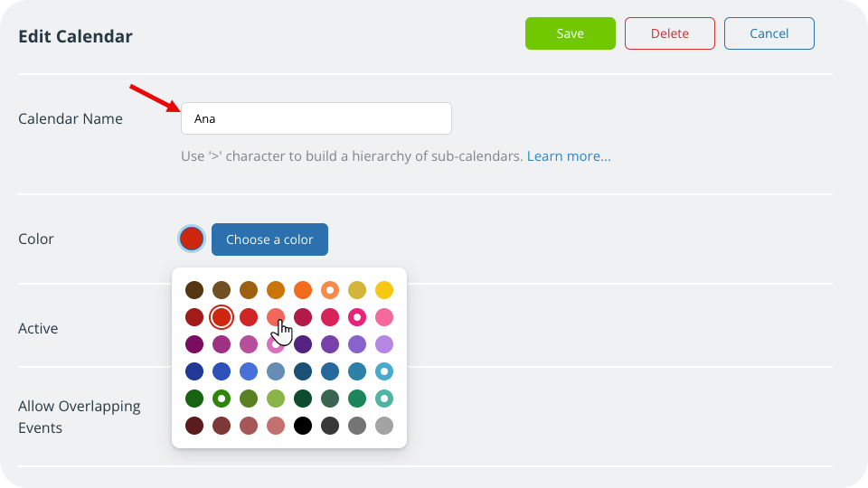This screenshot has width=868, height=488.
Task: Cancel editing the calendar
Action: tap(769, 33)
